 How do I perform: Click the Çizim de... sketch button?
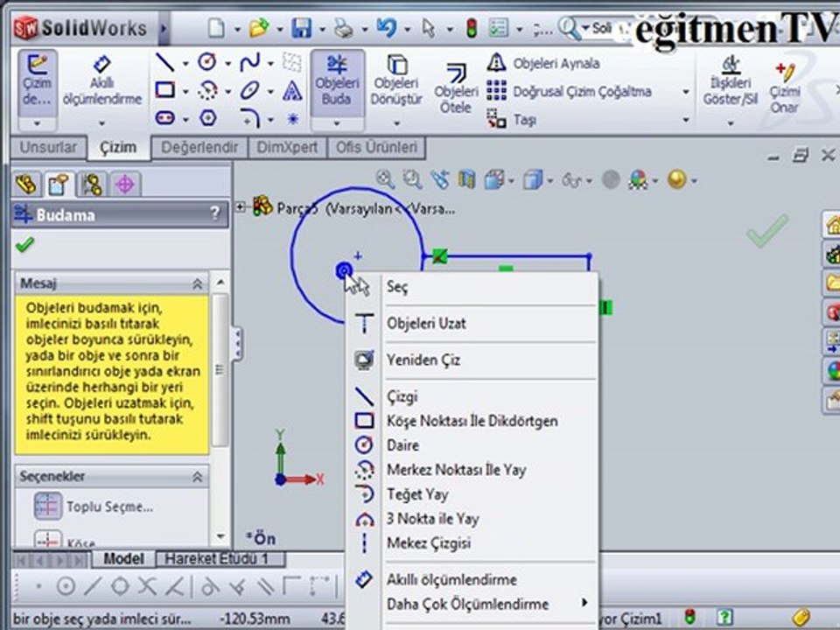37,82
